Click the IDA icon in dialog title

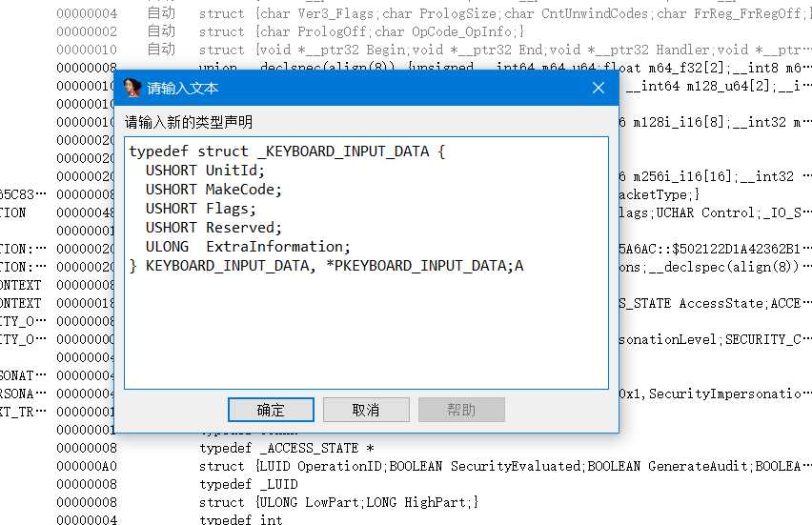coord(132,88)
